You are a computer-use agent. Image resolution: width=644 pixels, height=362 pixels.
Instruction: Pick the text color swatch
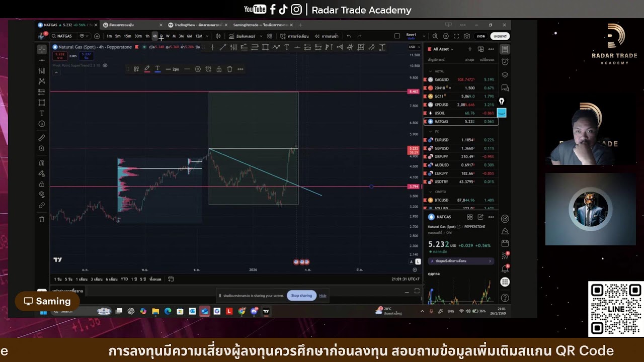tap(157, 69)
